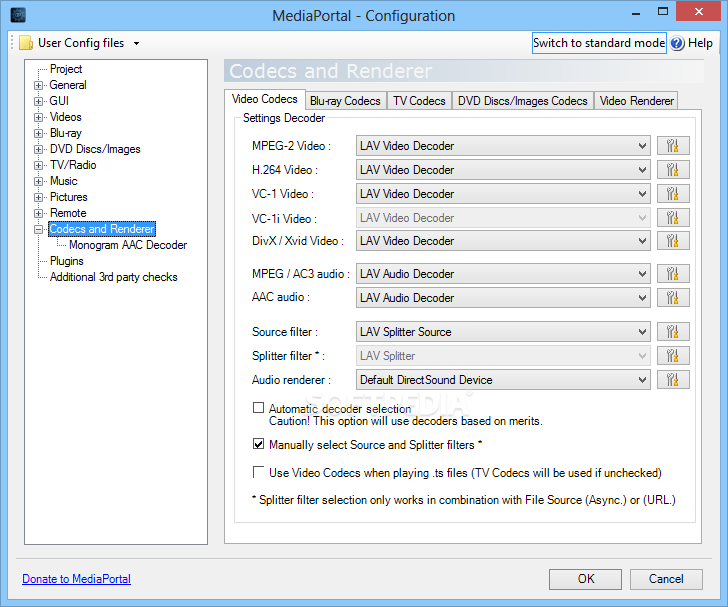Image resolution: width=728 pixels, height=607 pixels.
Task: Select Plugins in the tree
Action: (67, 261)
